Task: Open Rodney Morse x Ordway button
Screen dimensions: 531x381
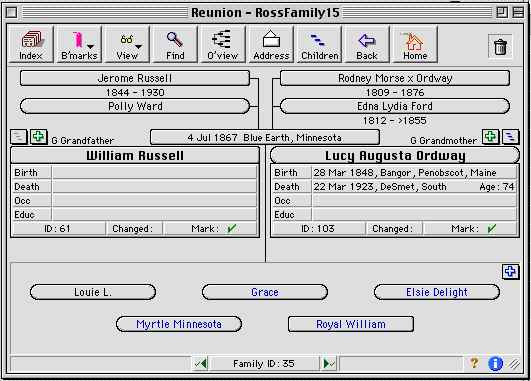Action: point(395,78)
